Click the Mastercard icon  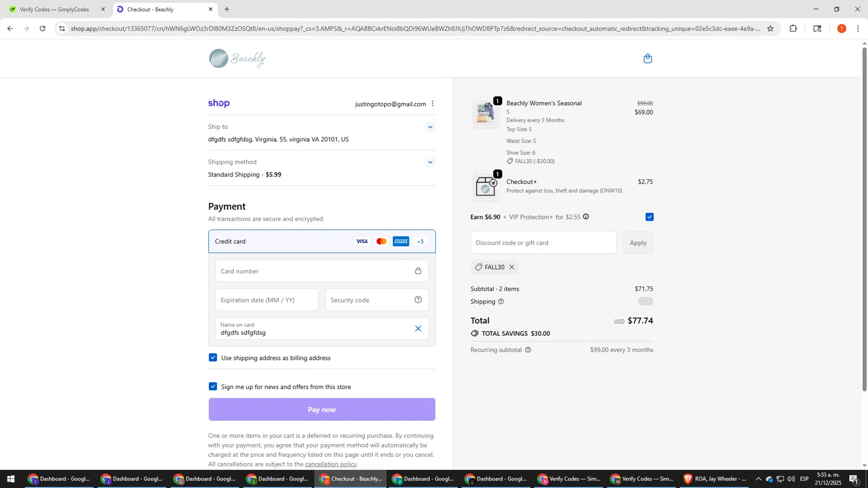click(381, 242)
